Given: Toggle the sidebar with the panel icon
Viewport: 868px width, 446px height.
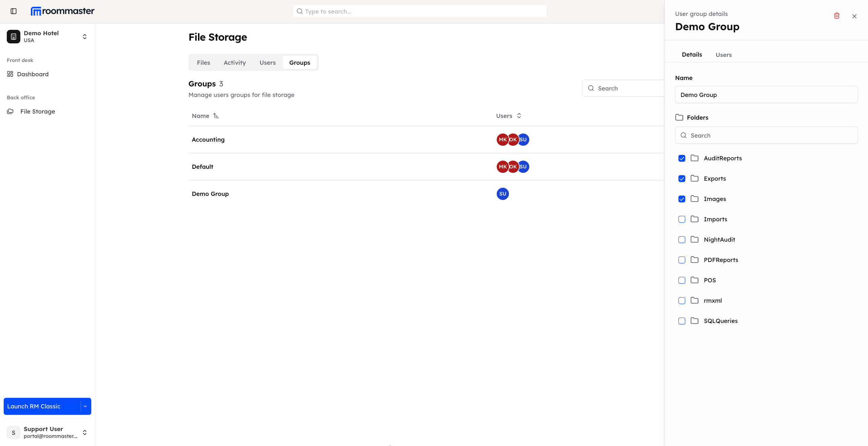Looking at the screenshot, I should coord(13,11).
